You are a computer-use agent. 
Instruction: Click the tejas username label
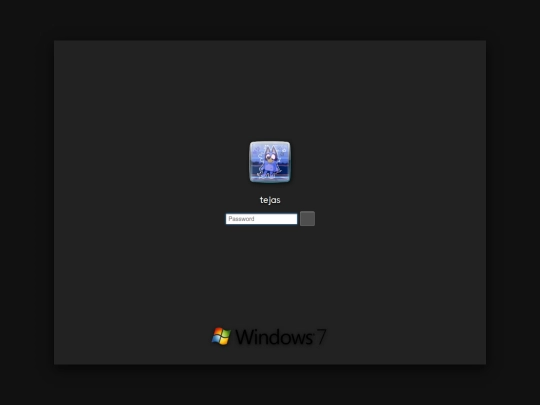tap(270, 200)
